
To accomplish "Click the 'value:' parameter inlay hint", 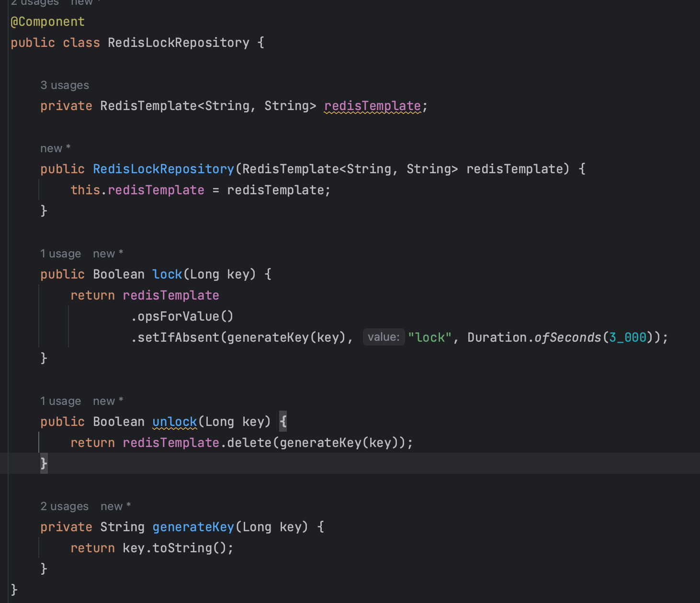I will coord(384,337).
